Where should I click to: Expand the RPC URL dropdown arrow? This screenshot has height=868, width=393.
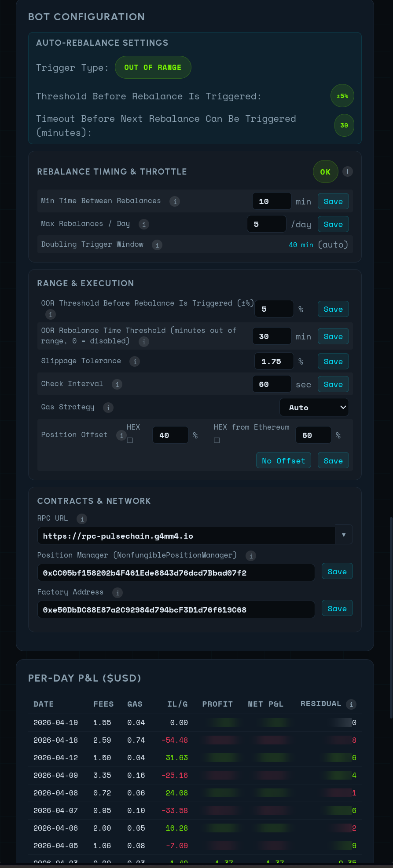click(344, 535)
